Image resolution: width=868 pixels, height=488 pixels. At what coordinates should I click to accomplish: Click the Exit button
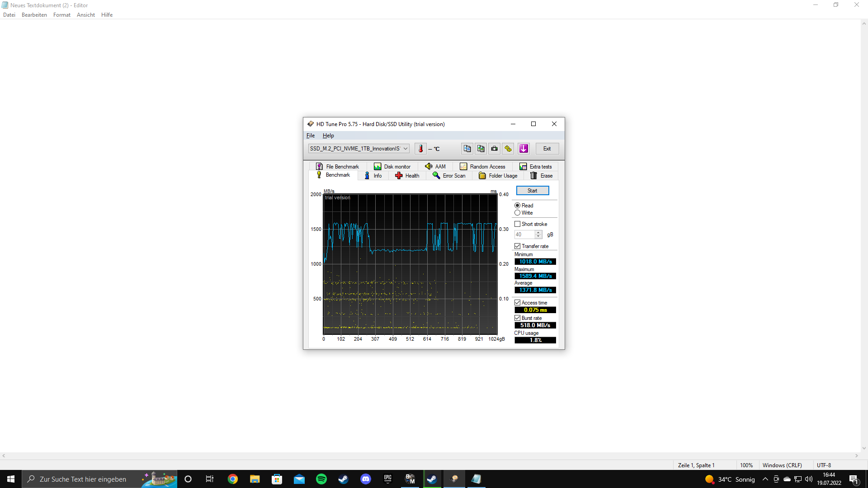(547, 149)
